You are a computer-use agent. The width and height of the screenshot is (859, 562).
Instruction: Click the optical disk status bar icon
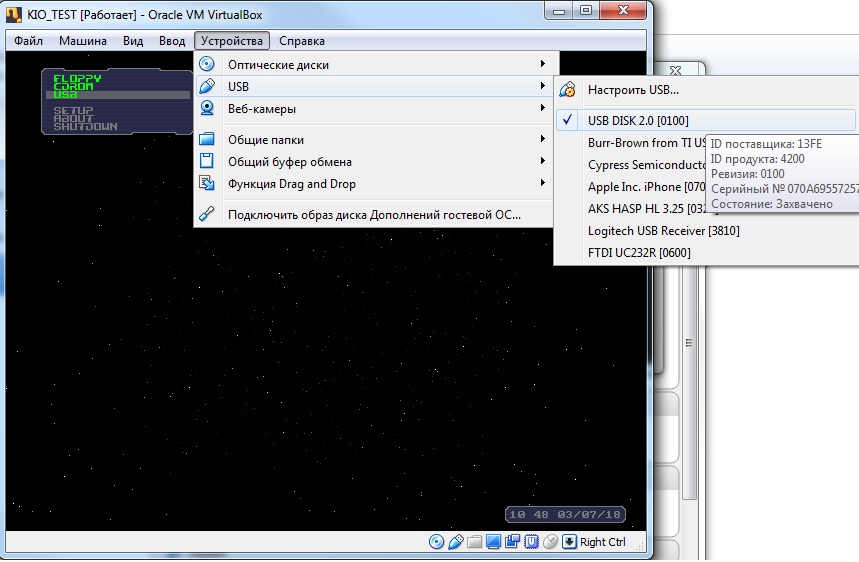click(x=436, y=542)
